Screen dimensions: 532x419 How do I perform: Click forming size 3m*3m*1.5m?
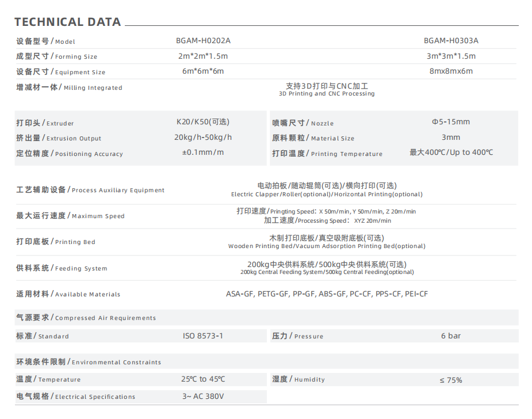point(451,56)
